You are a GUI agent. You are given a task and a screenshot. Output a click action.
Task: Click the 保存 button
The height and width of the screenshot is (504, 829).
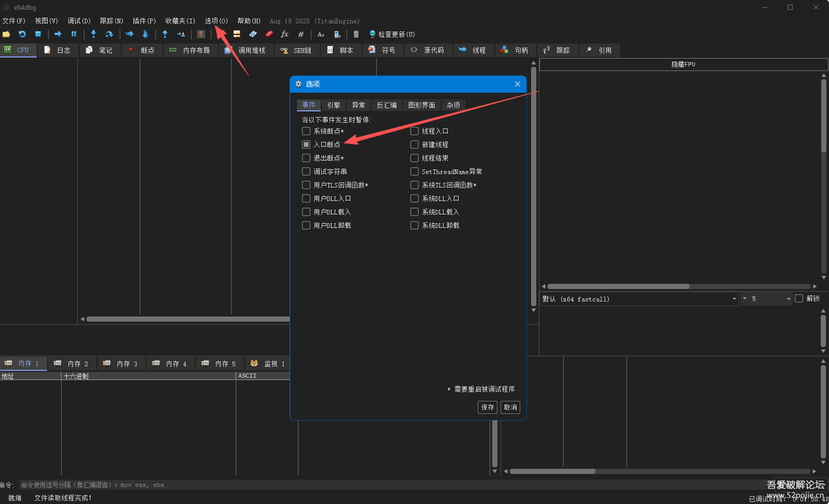487,407
